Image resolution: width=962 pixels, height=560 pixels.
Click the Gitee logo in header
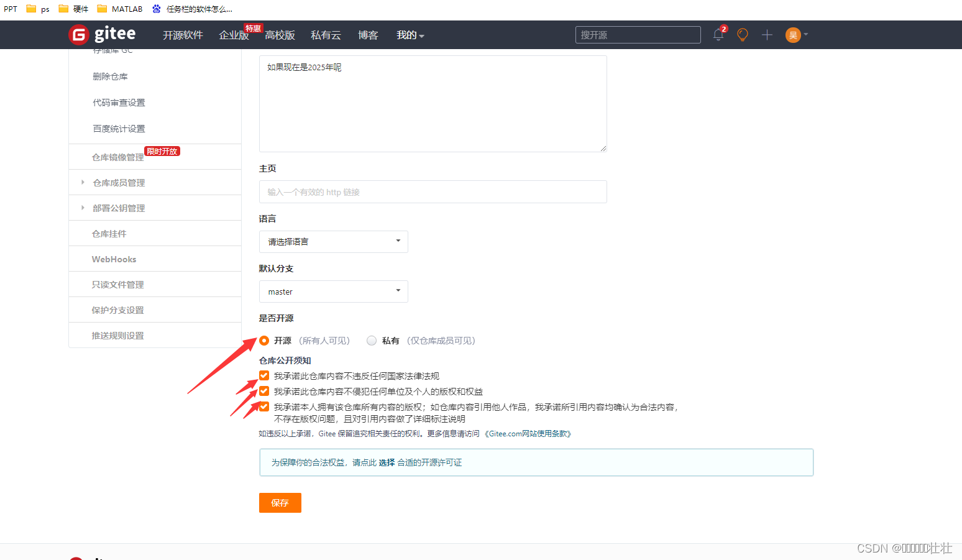[x=102, y=35]
